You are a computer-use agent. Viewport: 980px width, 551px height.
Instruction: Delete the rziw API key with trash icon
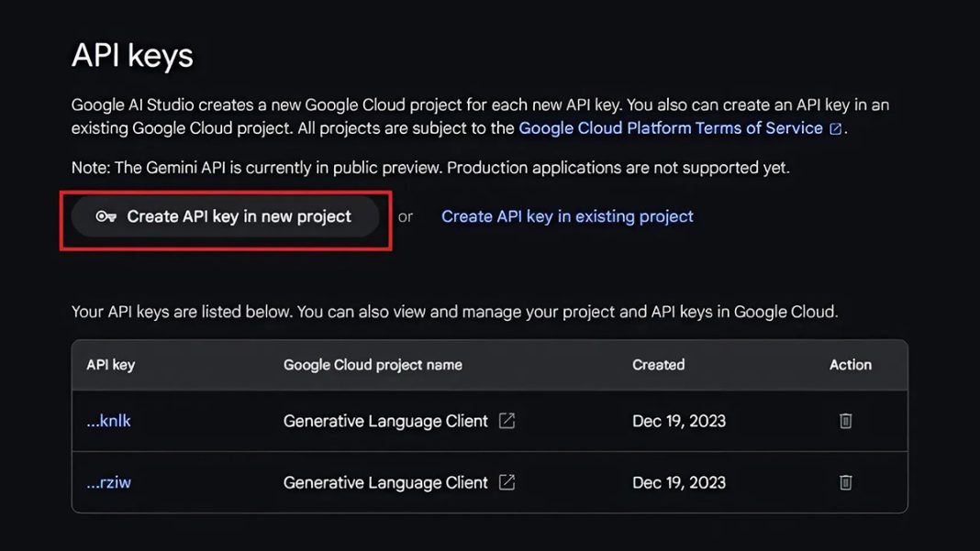tap(846, 482)
